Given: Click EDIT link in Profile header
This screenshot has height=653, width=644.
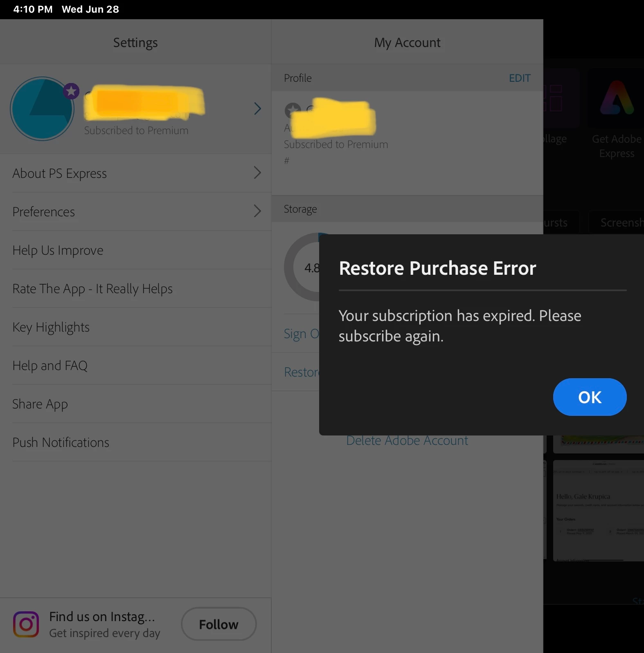Looking at the screenshot, I should tap(520, 78).
